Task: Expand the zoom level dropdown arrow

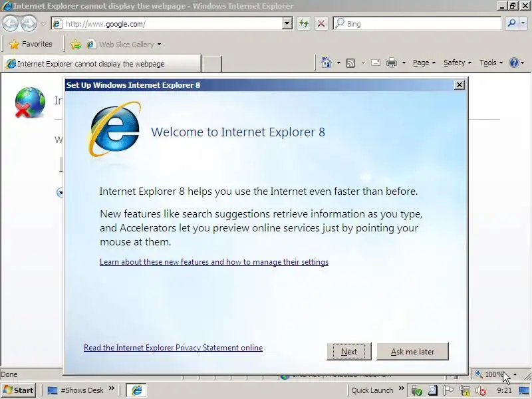Action: [x=515, y=374]
